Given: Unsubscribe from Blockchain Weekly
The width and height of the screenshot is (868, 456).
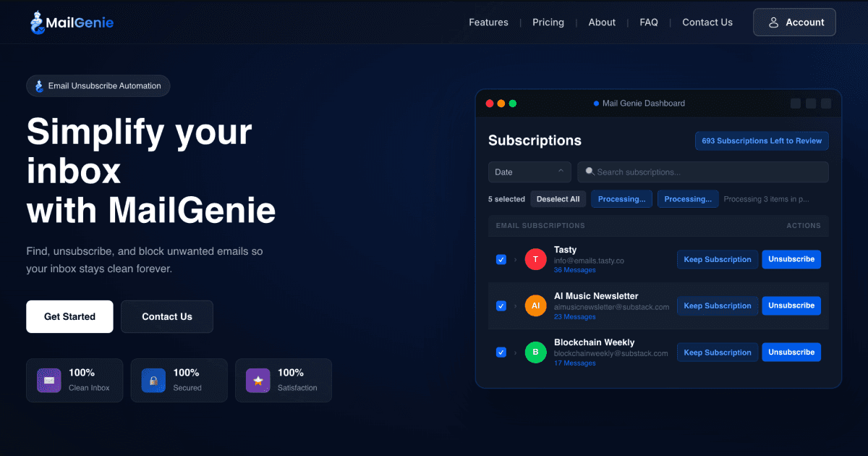Looking at the screenshot, I should pos(791,352).
